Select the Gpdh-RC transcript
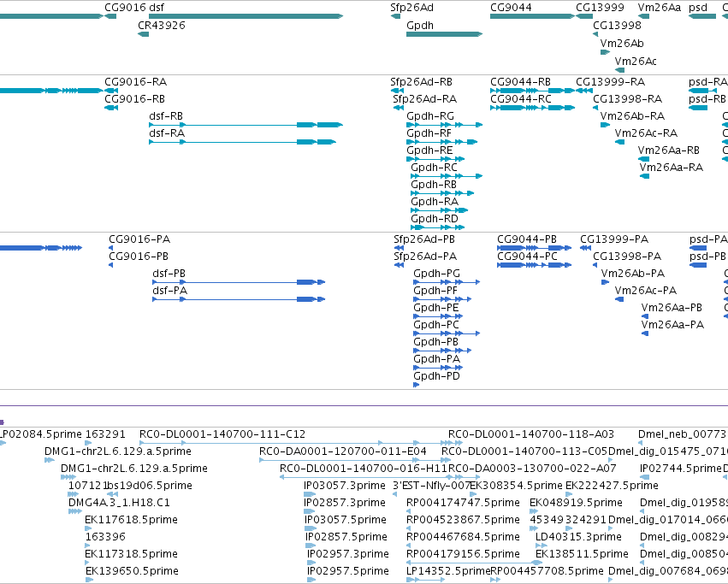The height and width of the screenshot is (584, 728). pyautogui.click(x=434, y=168)
